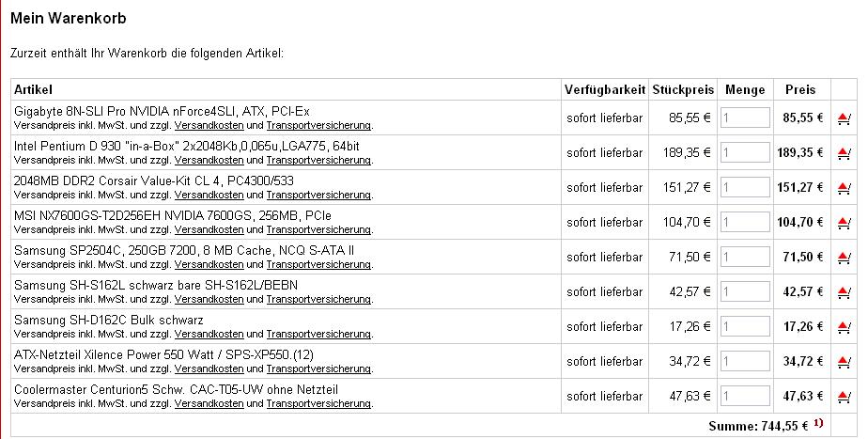Screen dimensions: 868x439
Task: Open footnote 1) next to Summe total
Action: [818, 423]
